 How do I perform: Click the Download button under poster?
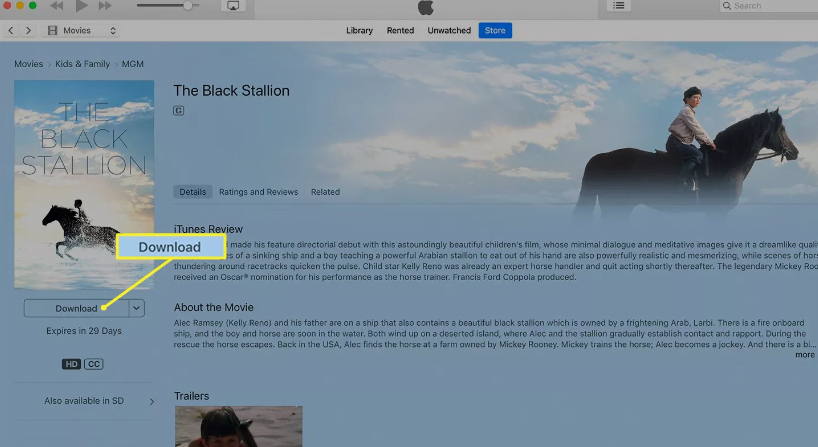[x=76, y=308]
